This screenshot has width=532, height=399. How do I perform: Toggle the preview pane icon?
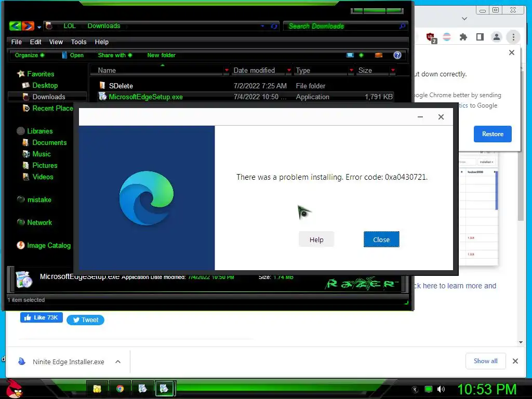(x=379, y=55)
